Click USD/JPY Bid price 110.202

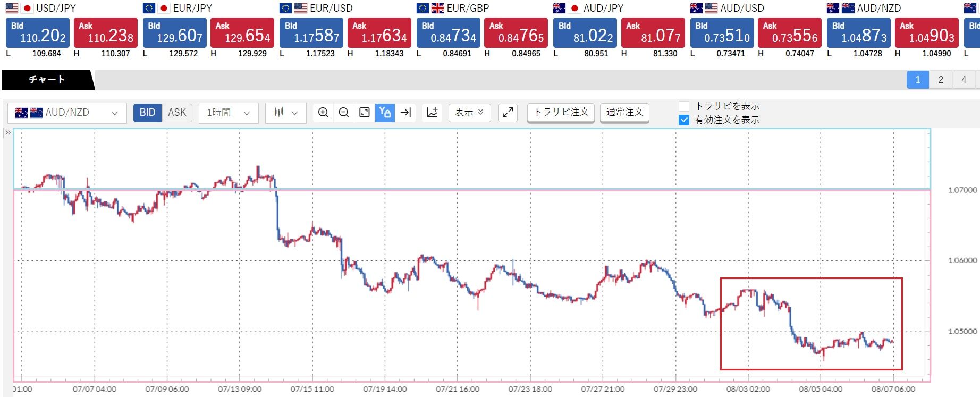38,32
